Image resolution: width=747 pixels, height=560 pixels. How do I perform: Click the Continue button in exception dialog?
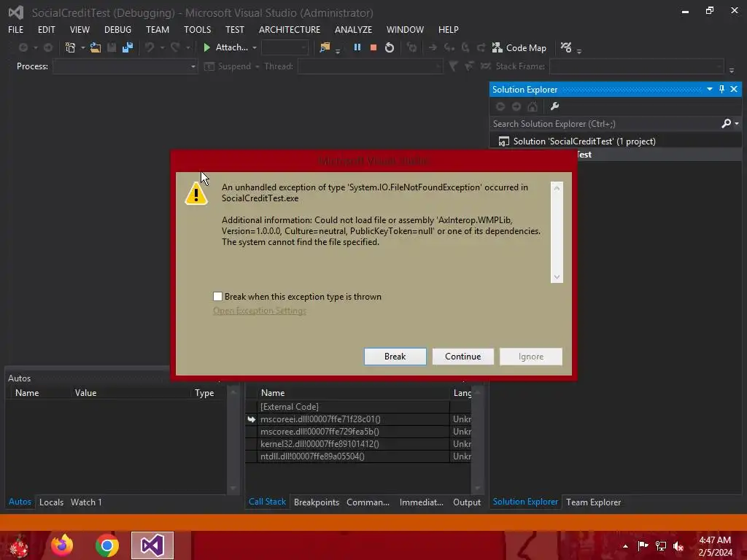click(463, 356)
